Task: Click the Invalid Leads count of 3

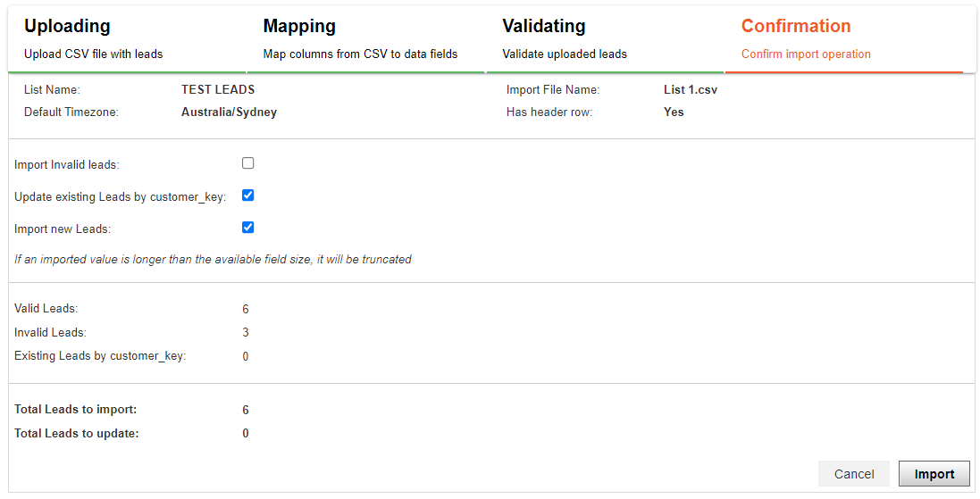Action: coord(246,333)
